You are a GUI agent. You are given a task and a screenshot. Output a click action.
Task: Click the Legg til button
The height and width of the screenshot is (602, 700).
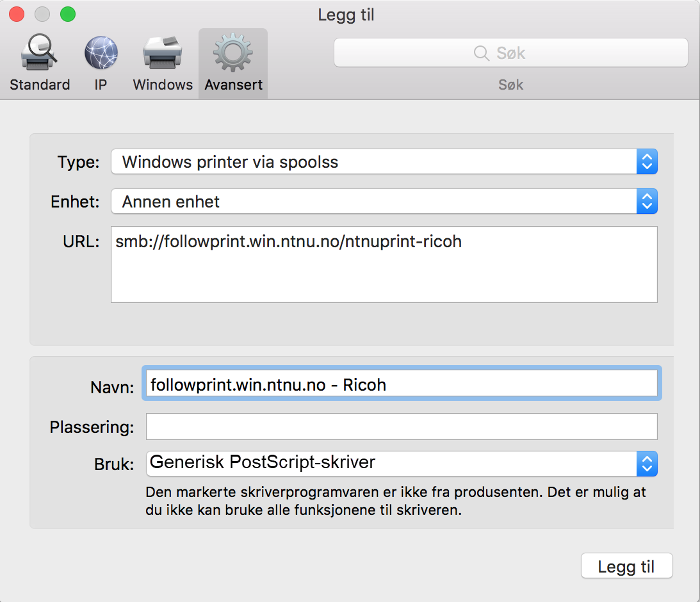pyautogui.click(x=626, y=566)
